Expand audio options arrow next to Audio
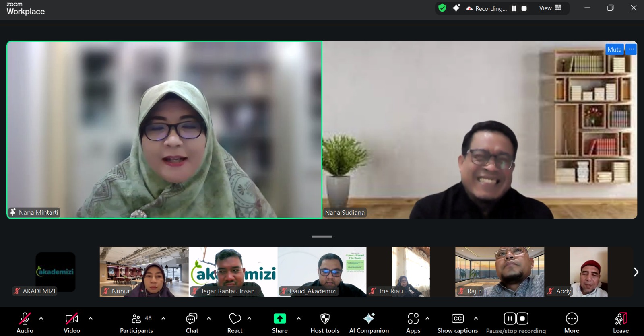644x336 pixels. pos(41,318)
